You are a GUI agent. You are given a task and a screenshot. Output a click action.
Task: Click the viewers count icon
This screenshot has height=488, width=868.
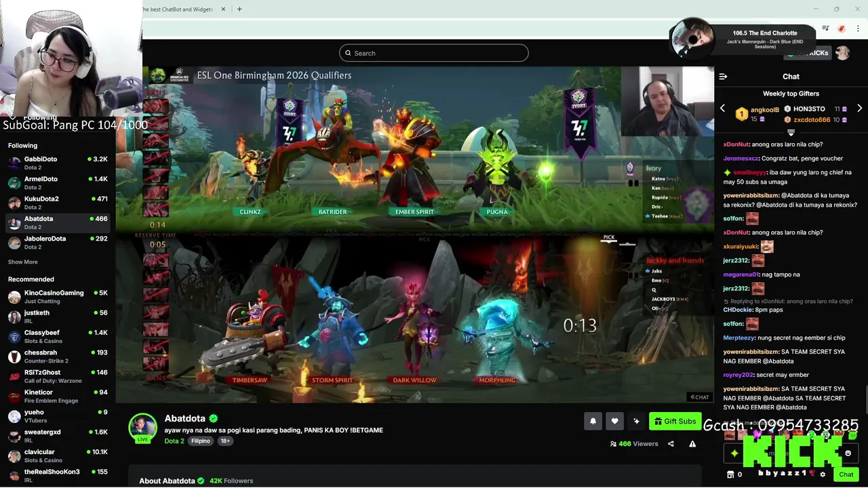pos(613,444)
